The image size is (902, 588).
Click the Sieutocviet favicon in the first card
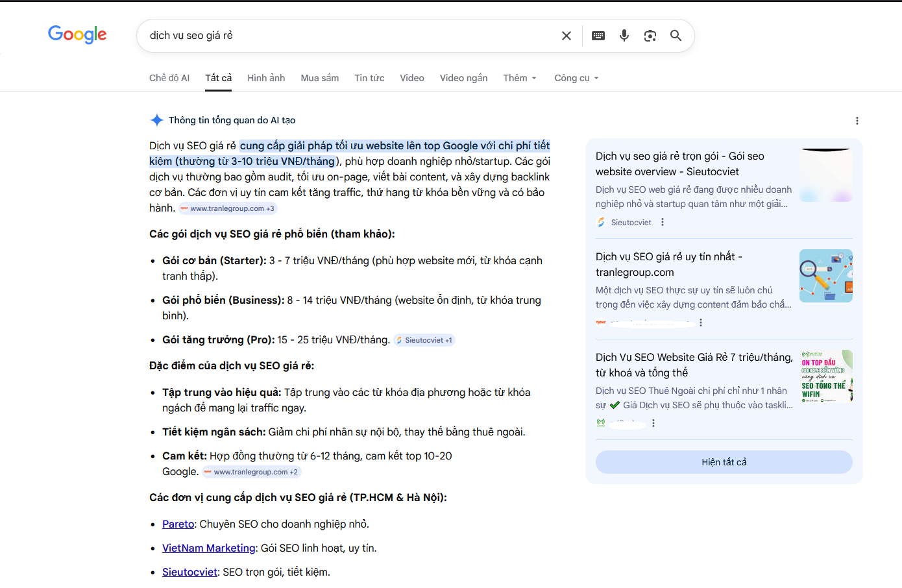[600, 222]
